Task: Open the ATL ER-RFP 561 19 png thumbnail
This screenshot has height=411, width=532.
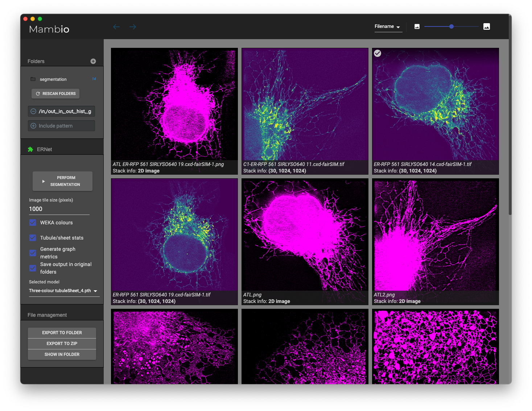Action: 174,111
